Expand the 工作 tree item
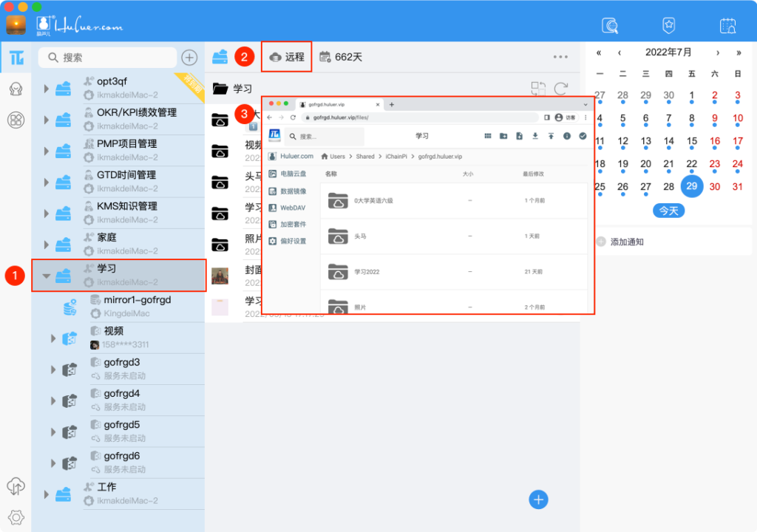Screen dimensions: 757x532 click(47, 494)
